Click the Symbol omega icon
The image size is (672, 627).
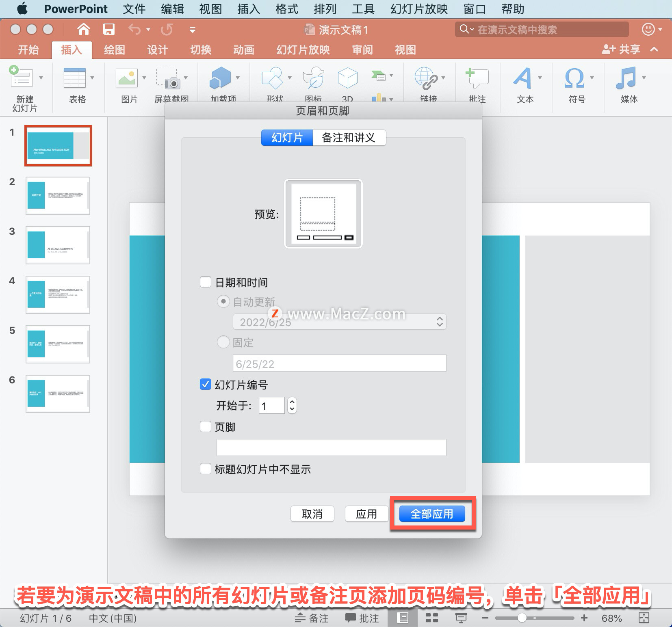(574, 78)
